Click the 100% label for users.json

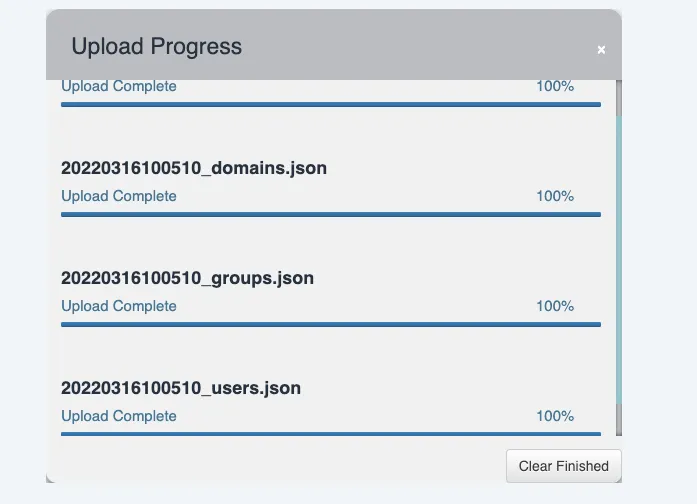point(555,416)
